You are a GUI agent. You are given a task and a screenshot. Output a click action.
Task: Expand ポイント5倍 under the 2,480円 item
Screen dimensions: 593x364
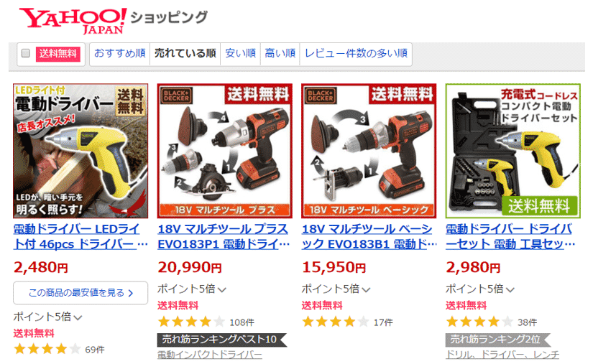pos(47,317)
